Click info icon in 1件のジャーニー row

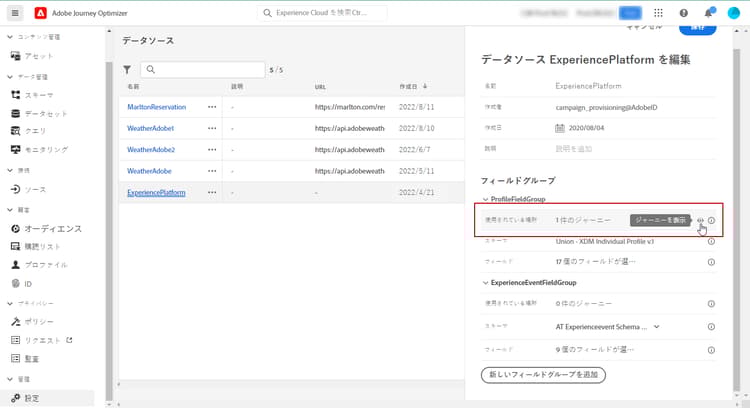pyautogui.click(x=711, y=221)
